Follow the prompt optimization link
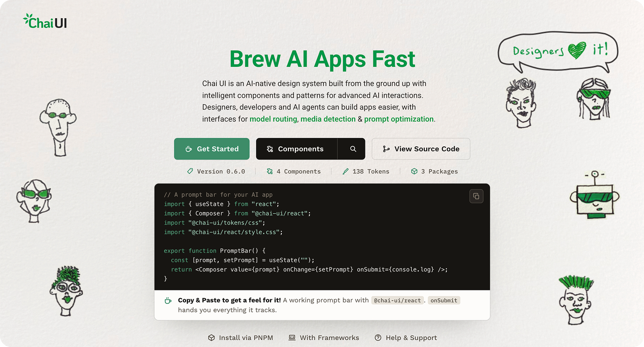 399,119
